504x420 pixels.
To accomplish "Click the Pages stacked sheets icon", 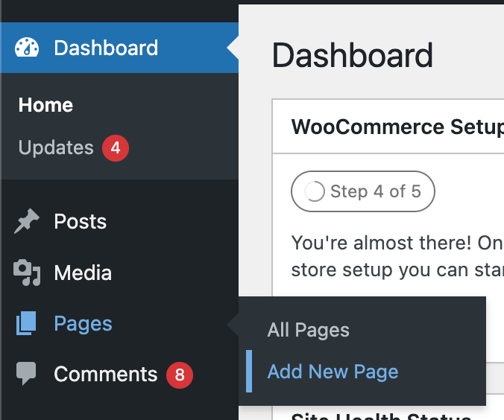I will [27, 324].
